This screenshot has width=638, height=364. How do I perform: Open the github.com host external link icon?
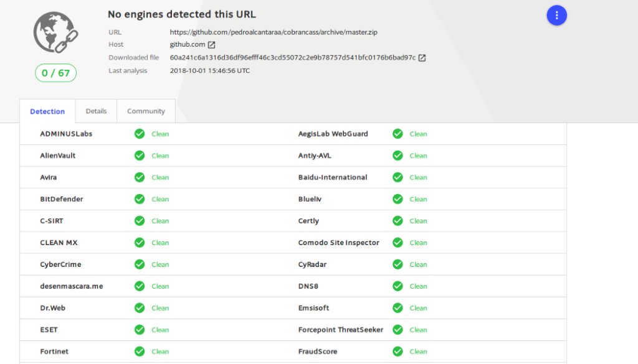click(x=211, y=45)
